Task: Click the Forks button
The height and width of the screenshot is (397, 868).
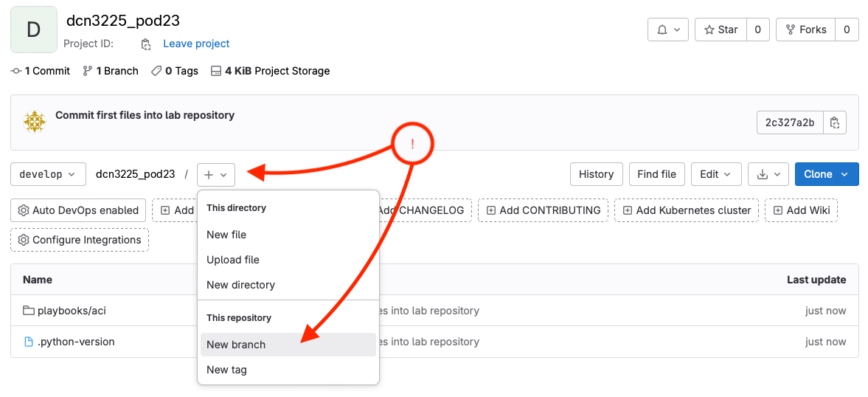Action: (x=805, y=30)
